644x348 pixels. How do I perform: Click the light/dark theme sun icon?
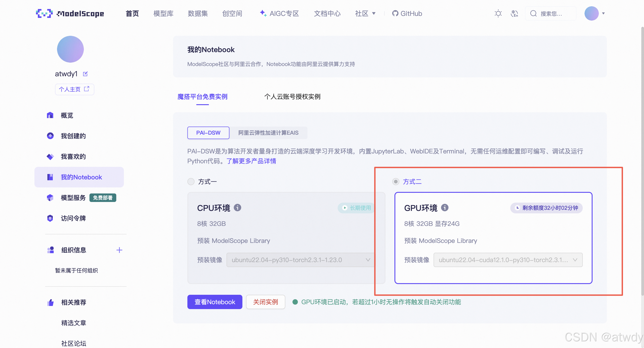(498, 13)
